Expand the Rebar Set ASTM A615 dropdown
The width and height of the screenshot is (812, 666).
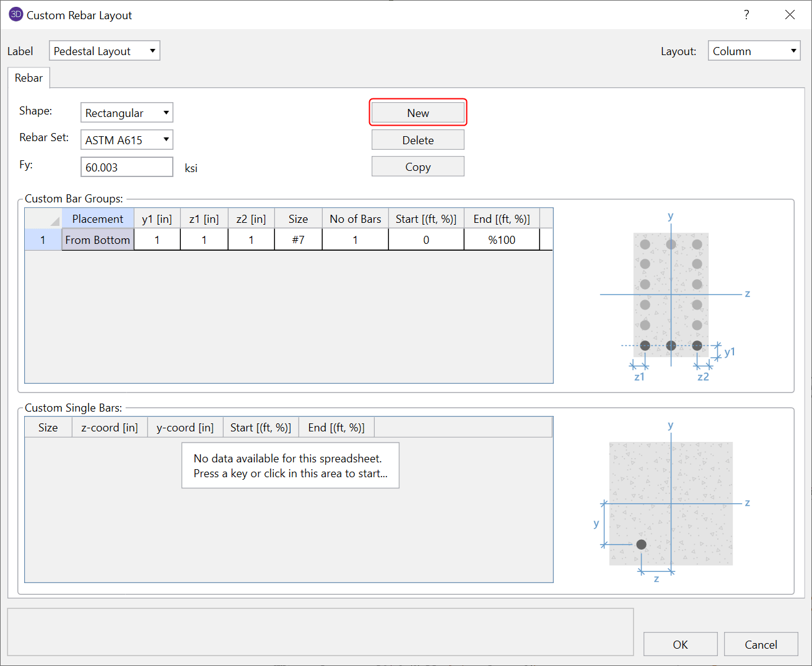pyautogui.click(x=126, y=140)
